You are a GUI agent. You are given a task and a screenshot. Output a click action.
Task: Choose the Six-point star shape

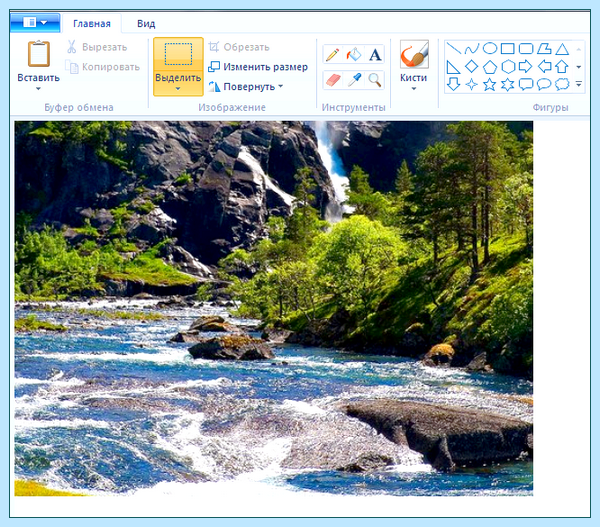click(x=508, y=84)
